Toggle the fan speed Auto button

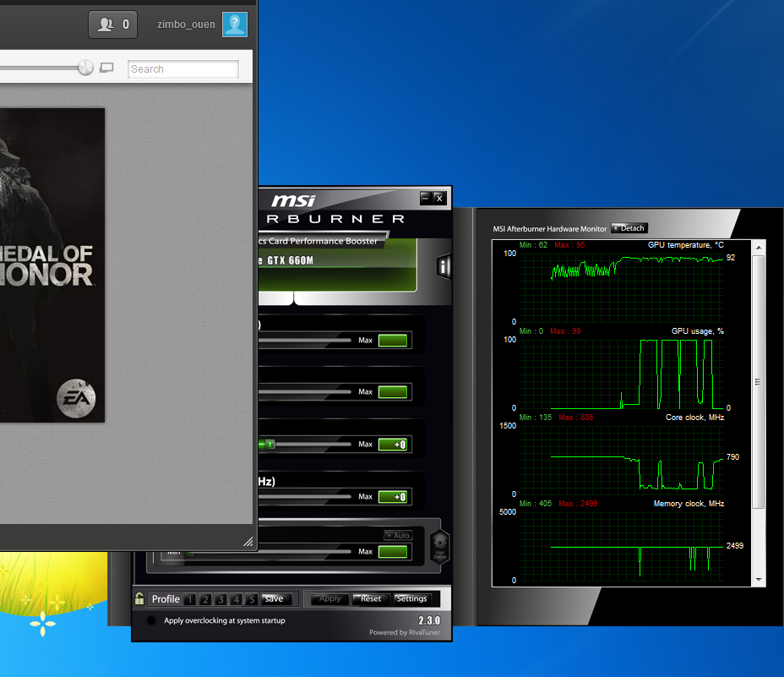tap(398, 535)
